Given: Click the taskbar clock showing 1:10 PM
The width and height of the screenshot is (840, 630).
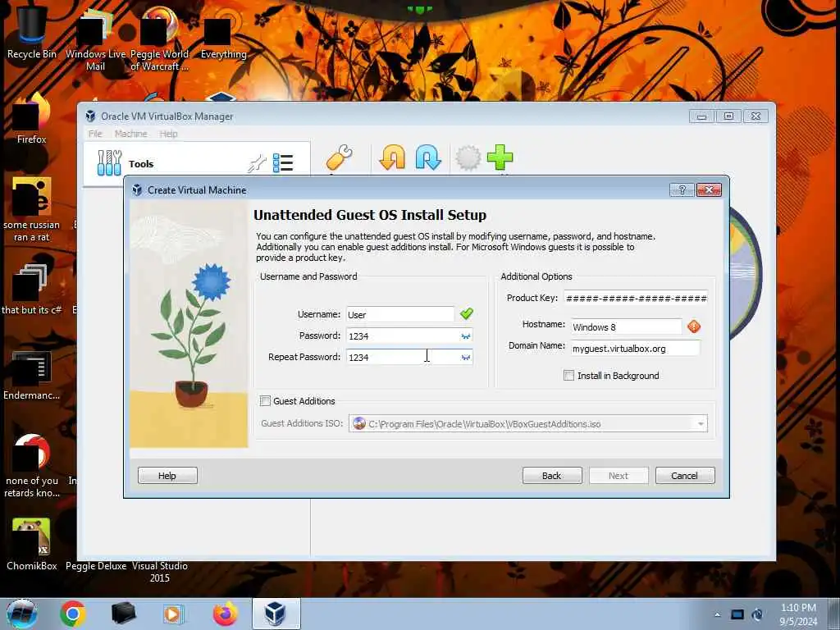Looking at the screenshot, I should click(798, 614).
